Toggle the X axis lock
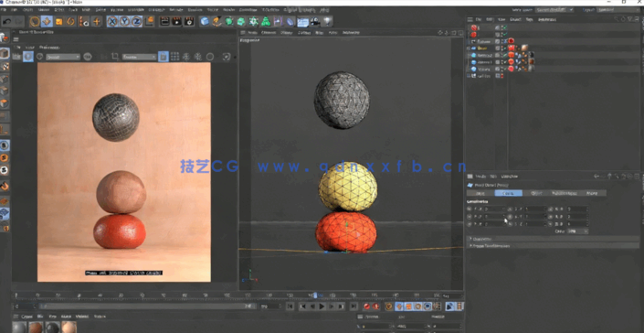This screenshot has height=333, width=644. click(x=112, y=21)
